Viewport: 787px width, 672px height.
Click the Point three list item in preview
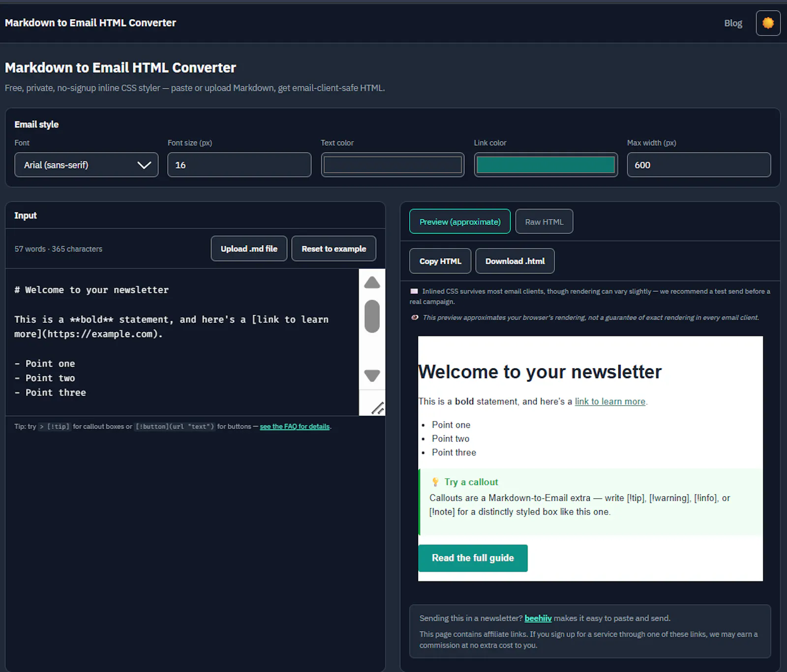click(454, 452)
